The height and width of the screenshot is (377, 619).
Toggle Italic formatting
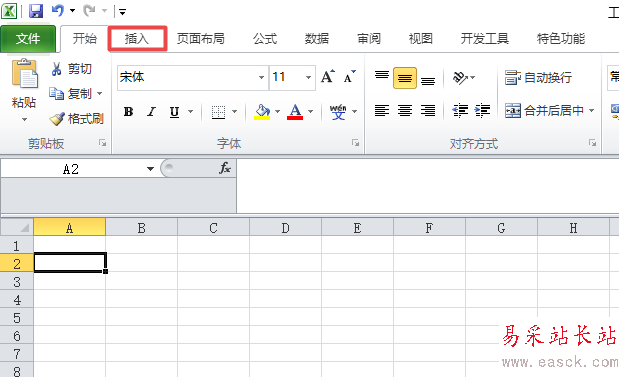151,112
